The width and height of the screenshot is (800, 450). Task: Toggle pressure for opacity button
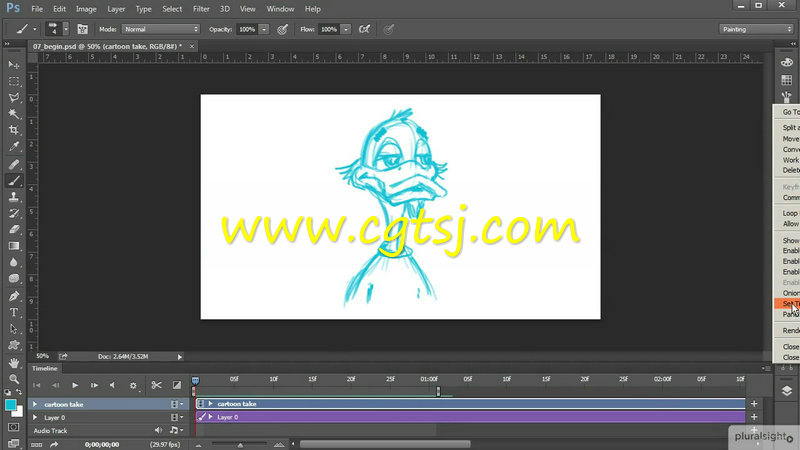[x=282, y=29]
